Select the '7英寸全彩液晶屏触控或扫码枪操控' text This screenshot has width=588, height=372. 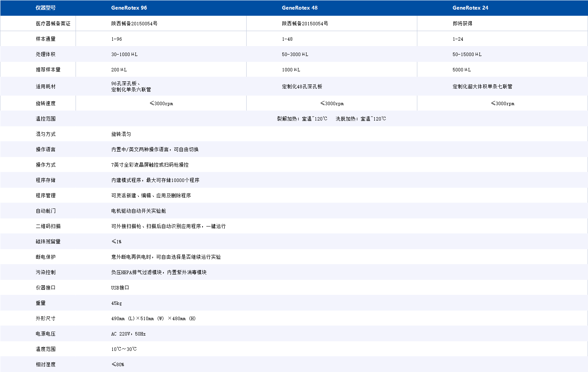(x=150, y=165)
